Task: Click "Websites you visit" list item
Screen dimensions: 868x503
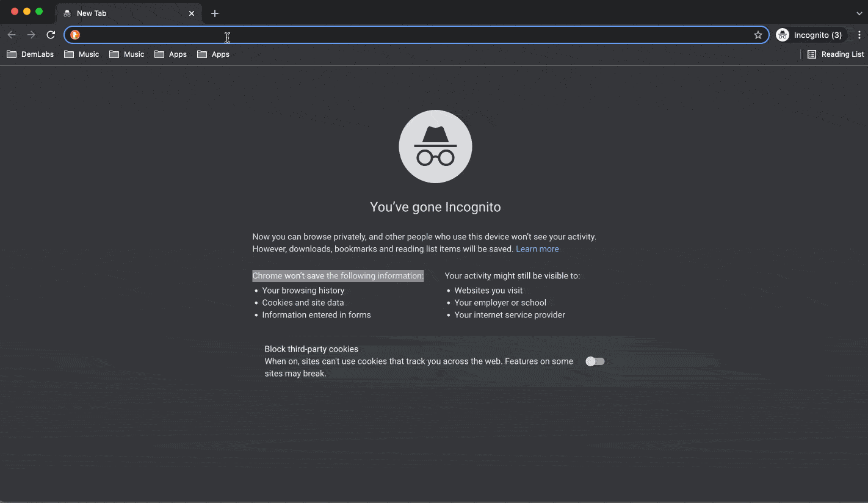Action: 488,291
